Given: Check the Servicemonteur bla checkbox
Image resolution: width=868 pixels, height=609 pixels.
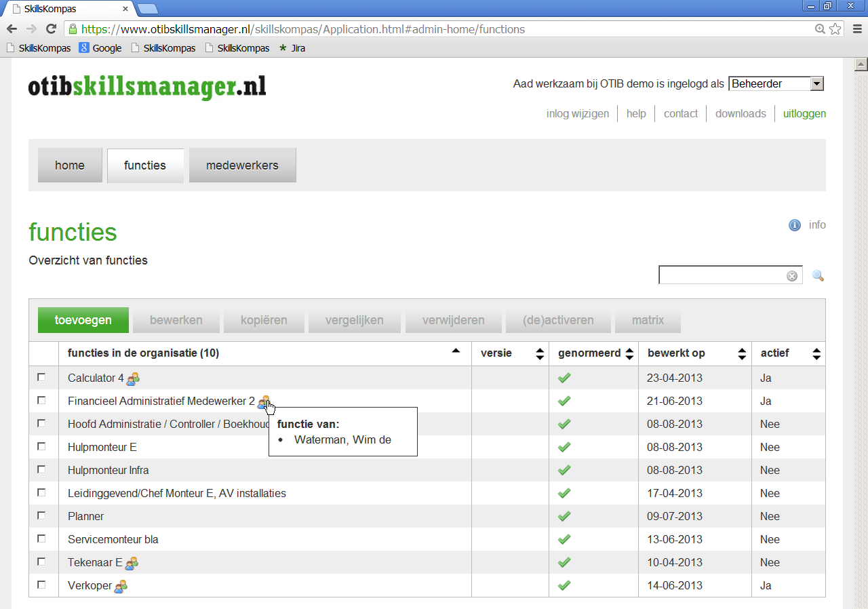Looking at the screenshot, I should click(x=41, y=538).
